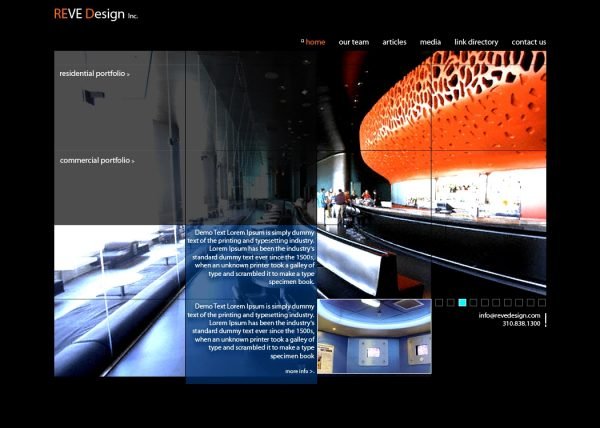Click the info@revedesign.com email address
600x428 pixels.
click(509, 316)
